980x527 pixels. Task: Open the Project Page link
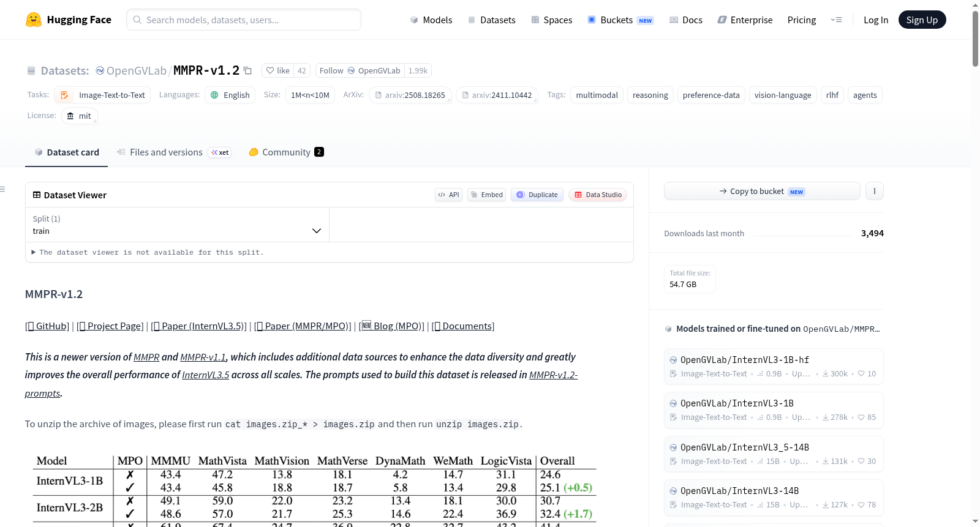coord(110,326)
